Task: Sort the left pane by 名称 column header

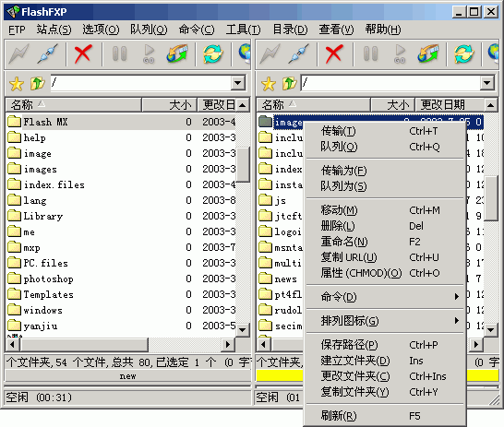Action: click(73, 104)
